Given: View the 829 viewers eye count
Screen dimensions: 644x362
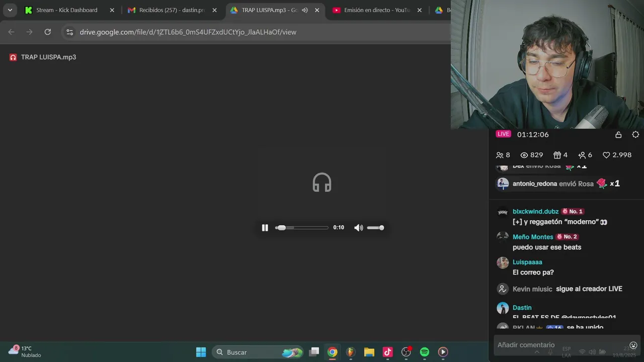Looking at the screenshot, I should (x=531, y=155).
